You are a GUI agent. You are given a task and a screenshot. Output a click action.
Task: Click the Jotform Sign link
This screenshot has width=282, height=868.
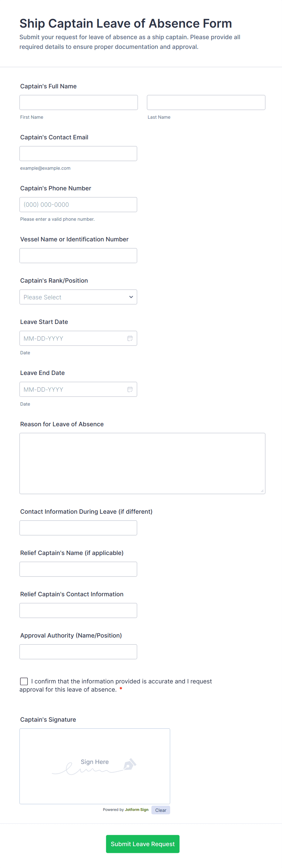click(x=137, y=810)
